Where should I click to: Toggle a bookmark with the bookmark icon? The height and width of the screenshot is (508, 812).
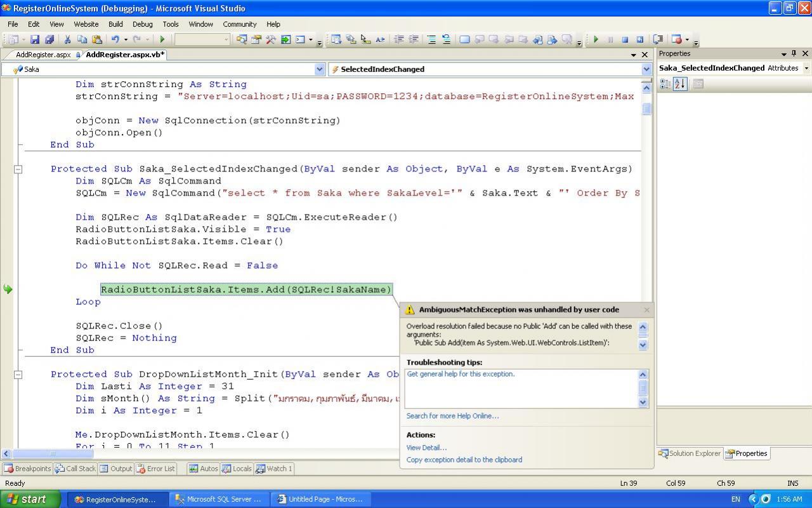(464, 39)
